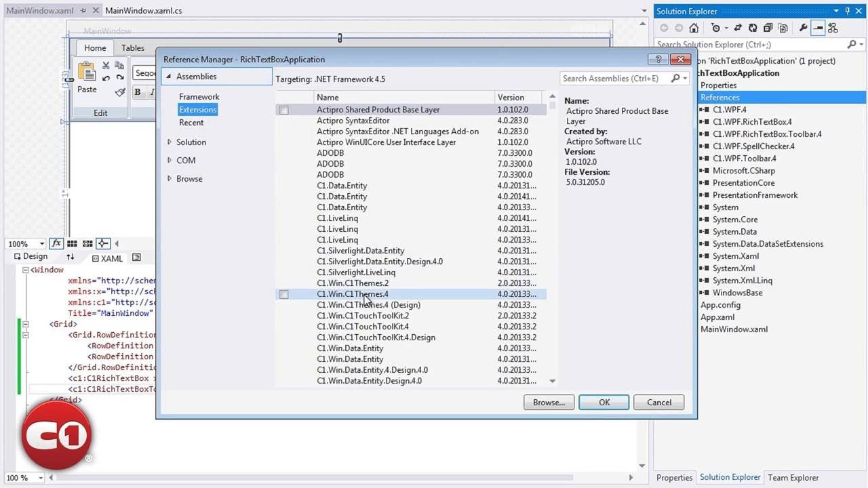Click the Solution Explorer Home icon
Image resolution: width=868 pixels, height=488 pixels.
(694, 28)
